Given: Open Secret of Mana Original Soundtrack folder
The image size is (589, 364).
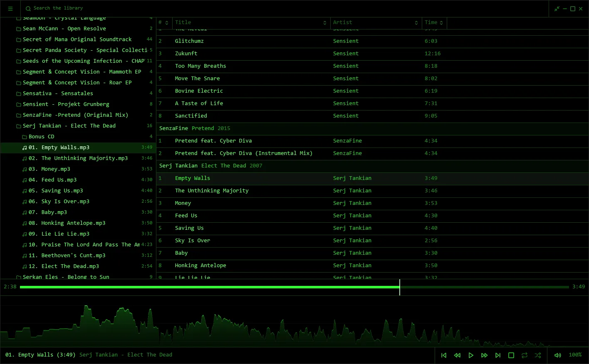Looking at the screenshot, I should (78, 39).
